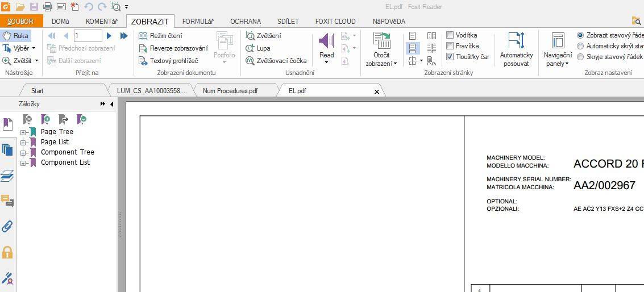Click the bookmark with down-arrow icon
The width and height of the screenshot is (644, 292).
[x=82, y=119]
